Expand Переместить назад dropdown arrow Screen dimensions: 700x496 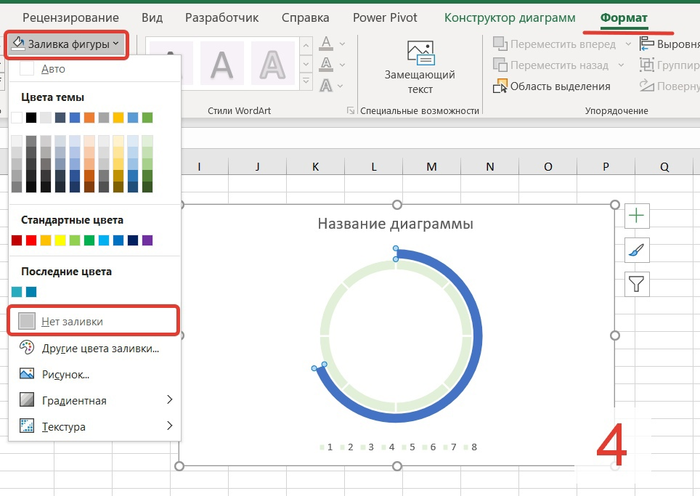[621, 65]
